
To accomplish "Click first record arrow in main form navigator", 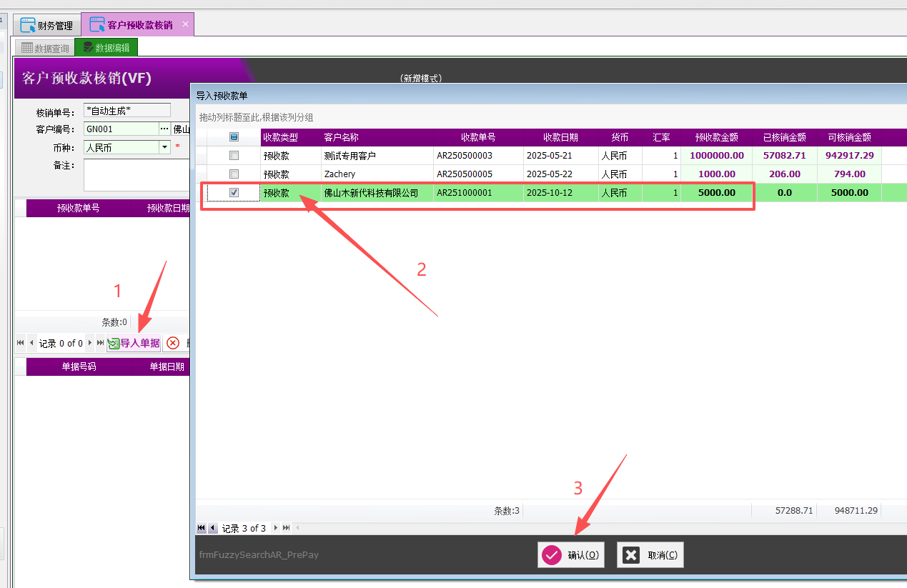I will pyautogui.click(x=20, y=343).
